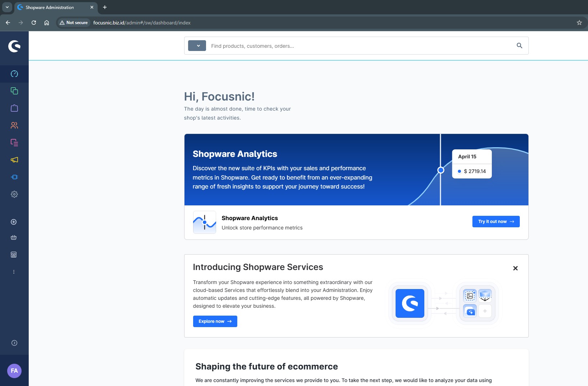Open the Orders shopping bag icon
The height and width of the screenshot is (386, 588).
point(14,108)
